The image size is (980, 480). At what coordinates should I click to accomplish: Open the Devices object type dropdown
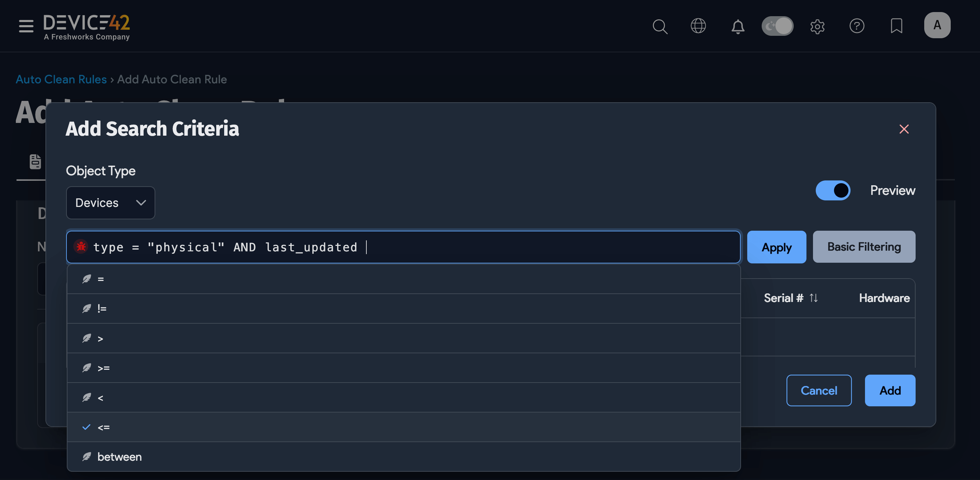click(110, 203)
